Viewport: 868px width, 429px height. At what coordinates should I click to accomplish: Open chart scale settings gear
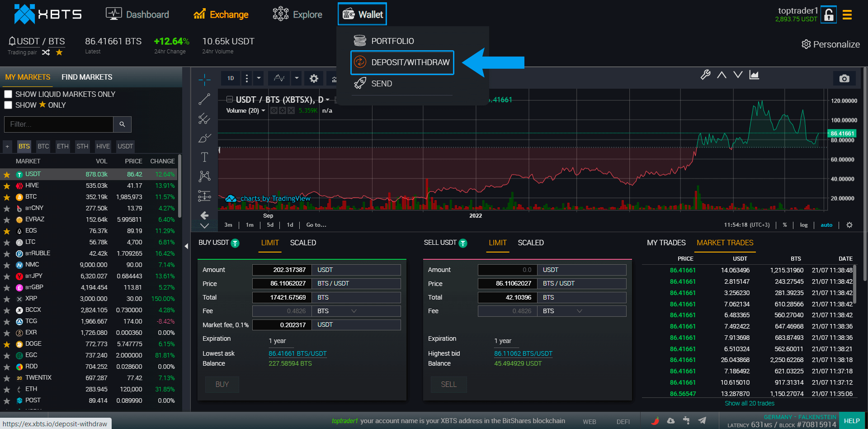849,225
